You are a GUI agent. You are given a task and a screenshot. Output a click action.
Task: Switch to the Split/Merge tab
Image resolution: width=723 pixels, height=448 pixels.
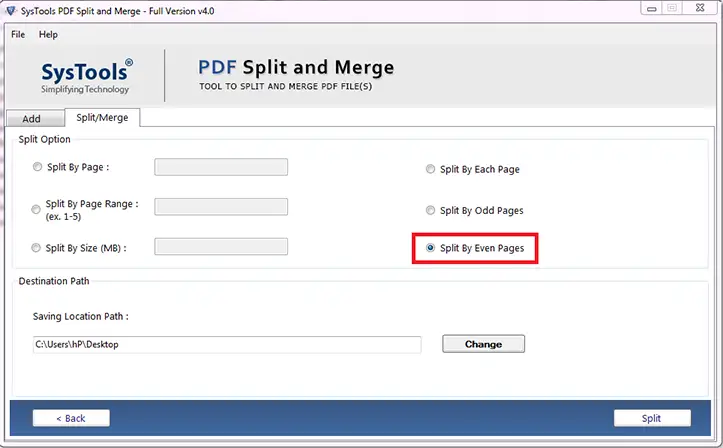102,118
